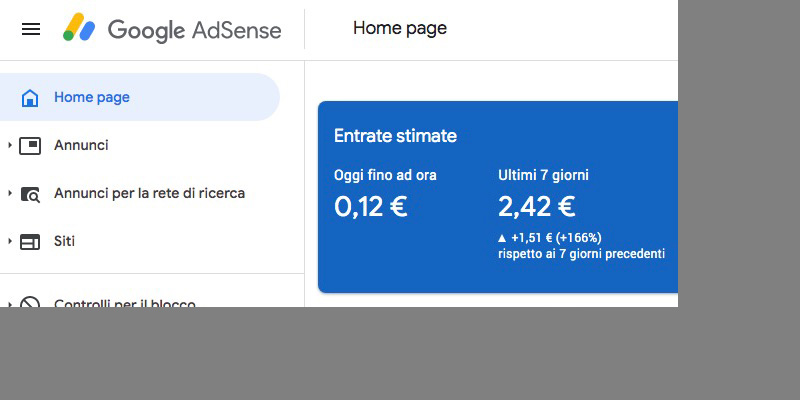The image size is (800, 400).
Task: Click the Google AdSense colored logo
Action: pyautogui.click(x=79, y=27)
